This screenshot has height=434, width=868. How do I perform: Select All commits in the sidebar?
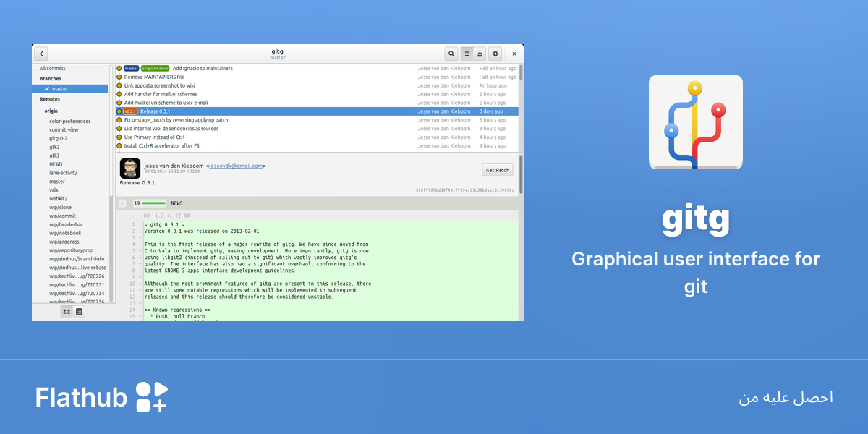click(x=53, y=69)
